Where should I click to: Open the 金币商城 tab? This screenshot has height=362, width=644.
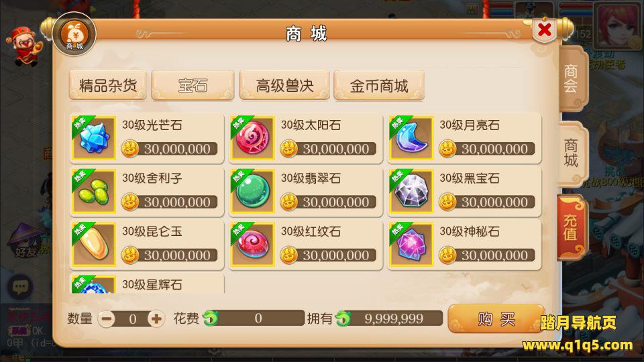378,85
